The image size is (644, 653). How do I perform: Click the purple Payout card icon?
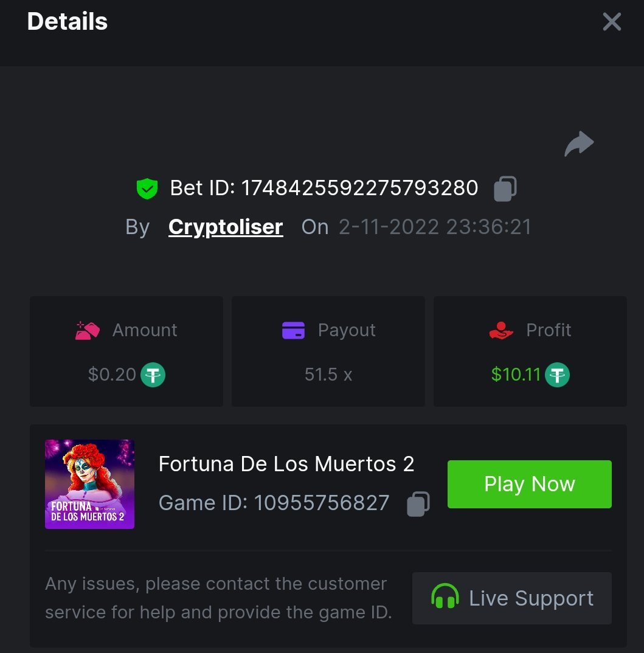(x=294, y=330)
